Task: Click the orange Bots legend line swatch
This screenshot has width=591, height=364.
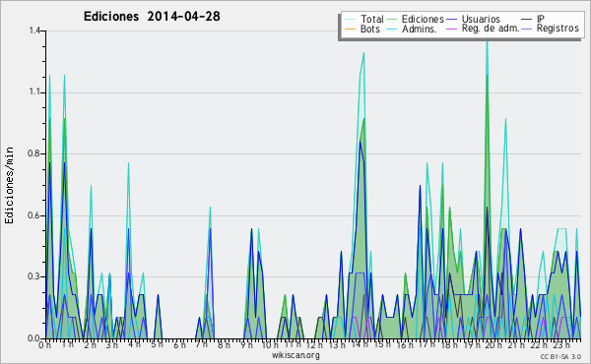Action: pos(350,29)
